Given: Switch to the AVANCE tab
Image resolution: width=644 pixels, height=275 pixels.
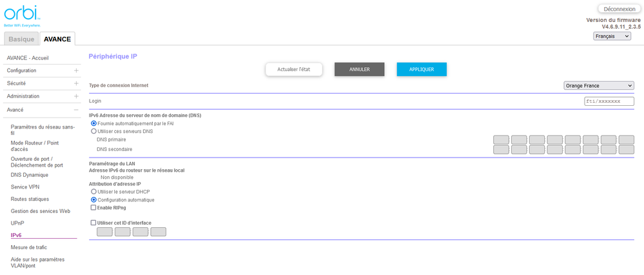Looking at the screenshot, I should coord(57,39).
